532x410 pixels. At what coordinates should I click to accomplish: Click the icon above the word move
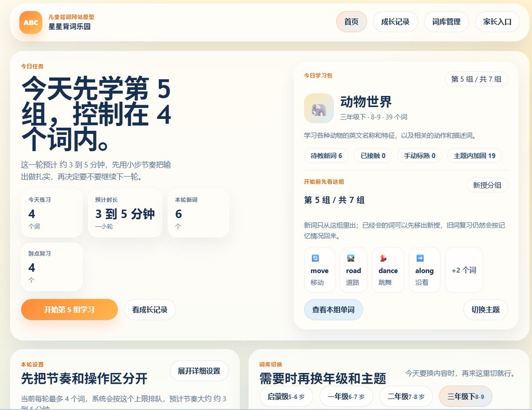point(315,258)
